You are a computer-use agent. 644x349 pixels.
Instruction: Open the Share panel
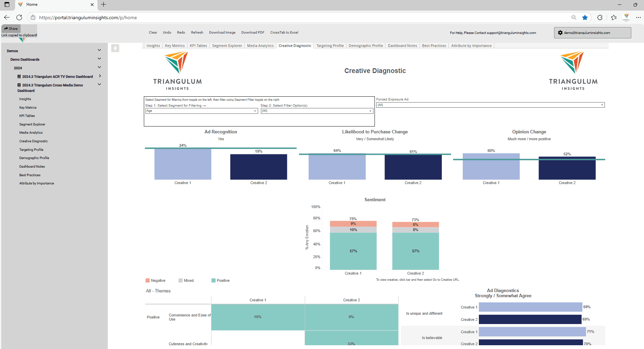point(11,28)
